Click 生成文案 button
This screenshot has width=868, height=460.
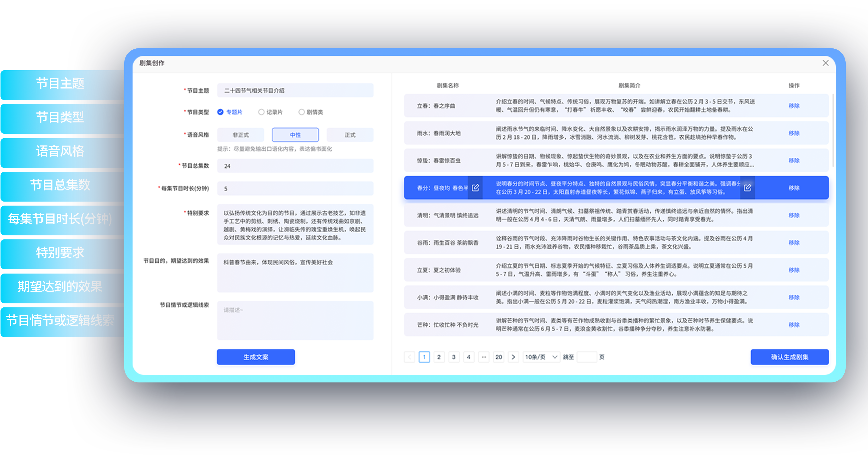coord(256,357)
